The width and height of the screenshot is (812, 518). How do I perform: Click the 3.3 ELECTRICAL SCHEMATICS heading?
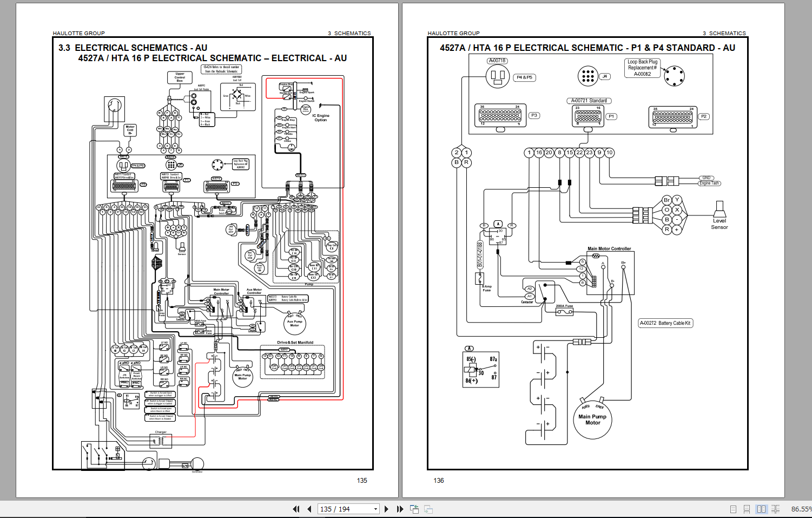point(132,48)
